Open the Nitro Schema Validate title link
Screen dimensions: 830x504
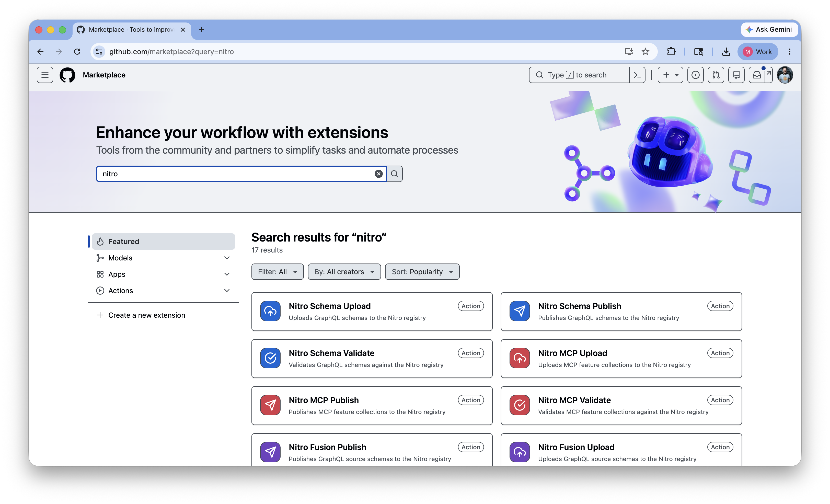[331, 353]
